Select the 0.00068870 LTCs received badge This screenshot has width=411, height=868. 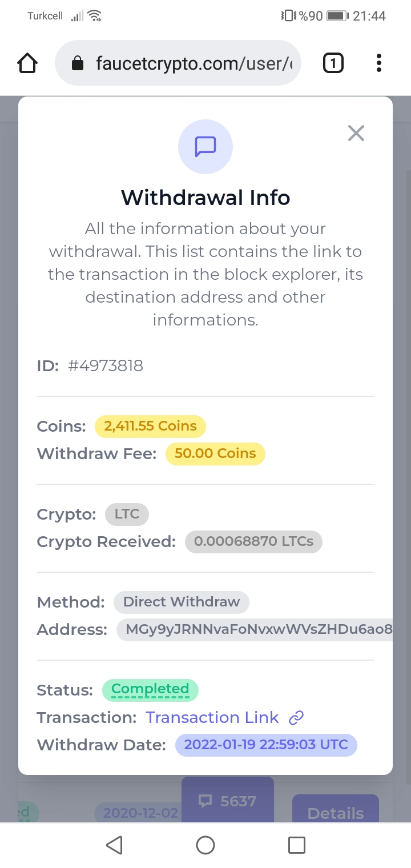253,541
